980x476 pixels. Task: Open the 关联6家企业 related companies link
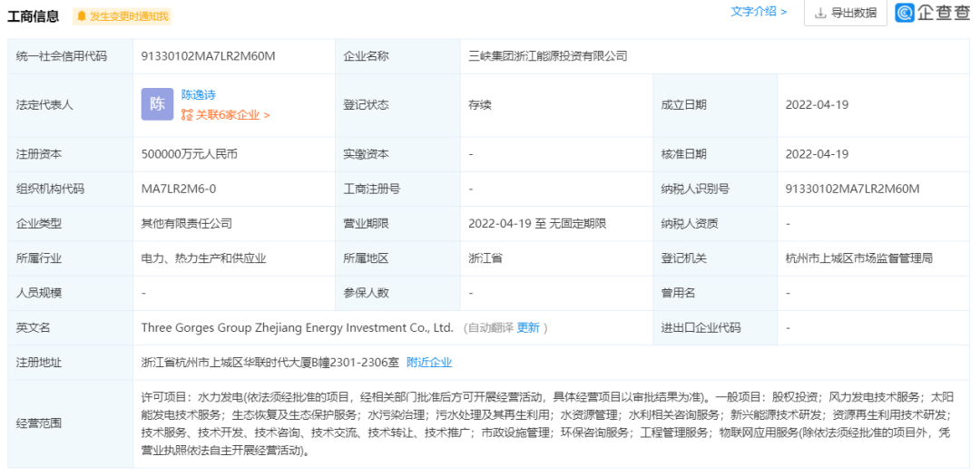[x=232, y=115]
